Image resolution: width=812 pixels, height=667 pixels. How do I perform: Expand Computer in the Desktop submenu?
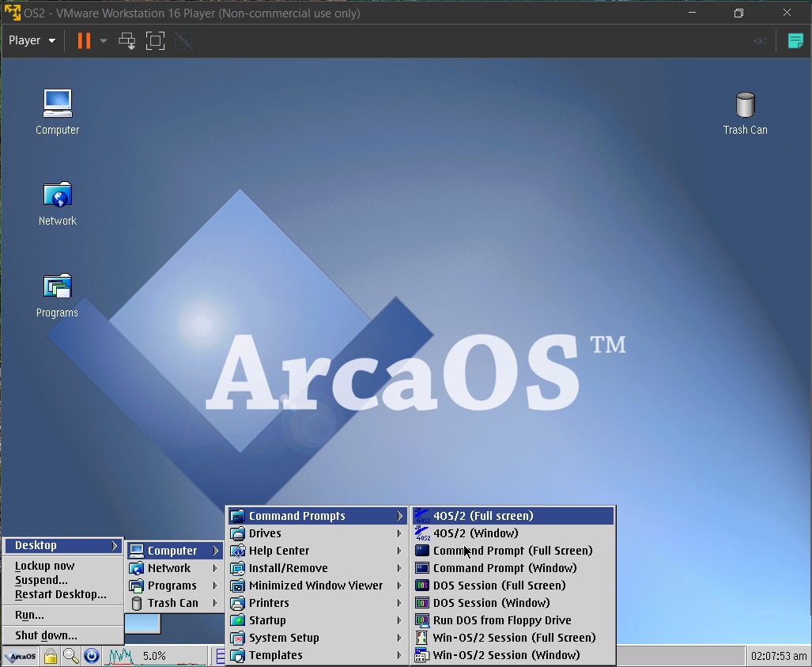(x=175, y=551)
